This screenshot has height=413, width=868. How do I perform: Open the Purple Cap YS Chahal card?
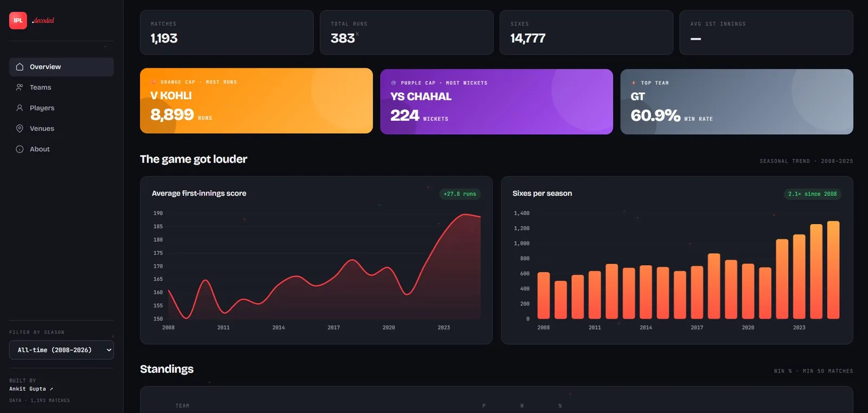click(496, 101)
